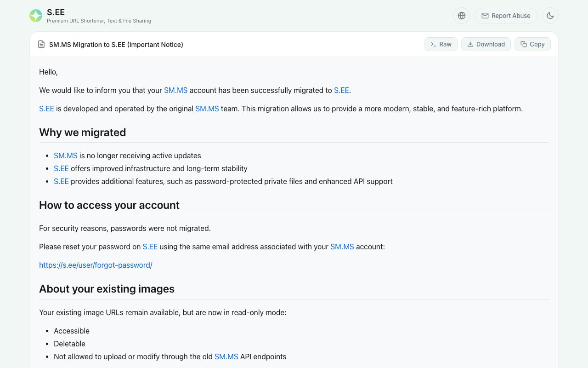The height and width of the screenshot is (368, 588).
Task: Click the Report Abuse button
Action: click(x=506, y=16)
